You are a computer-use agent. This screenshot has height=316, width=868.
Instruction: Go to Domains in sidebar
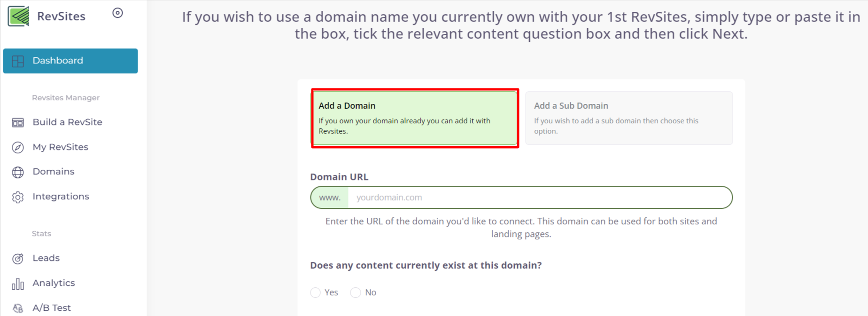(x=53, y=172)
